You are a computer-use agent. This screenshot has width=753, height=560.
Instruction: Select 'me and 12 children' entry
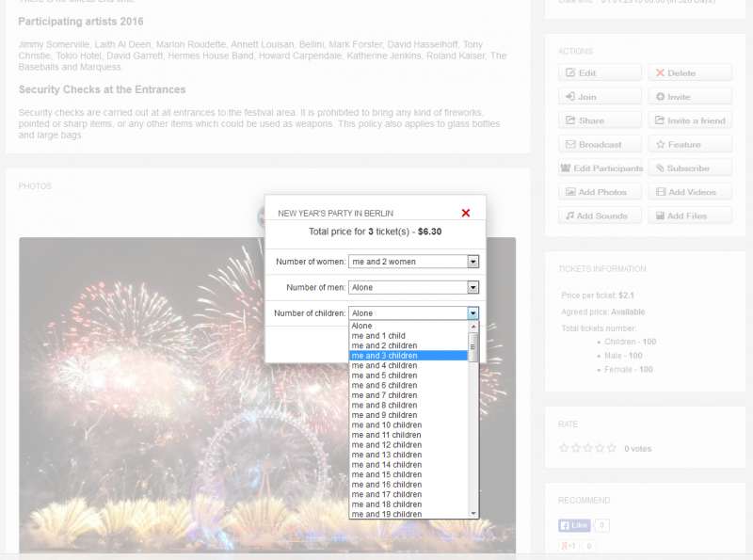coord(409,445)
